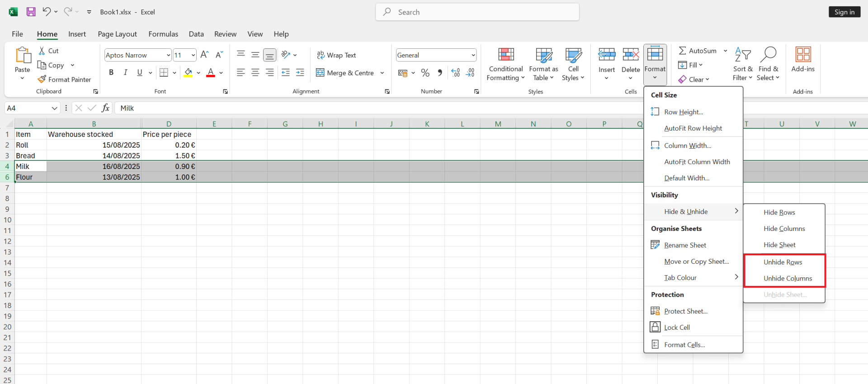Image resolution: width=868 pixels, height=384 pixels.
Task: Increase font size with larger A icon
Action: coord(204,55)
